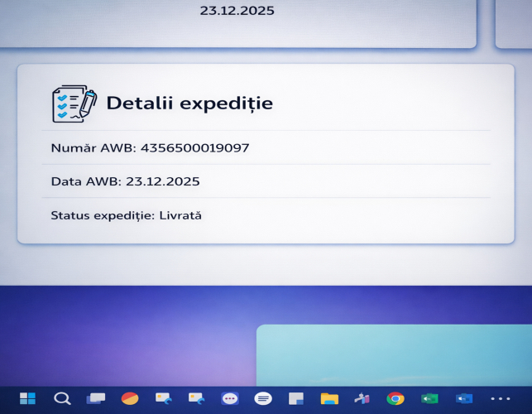Click the Data AWB 23.12.2025 row
532x414 pixels.
click(x=126, y=181)
